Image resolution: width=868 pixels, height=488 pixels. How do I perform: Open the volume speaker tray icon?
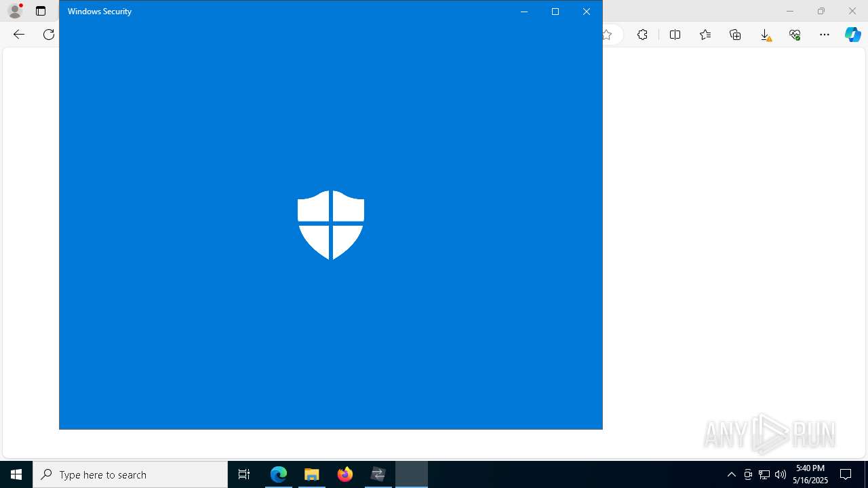[x=781, y=474]
